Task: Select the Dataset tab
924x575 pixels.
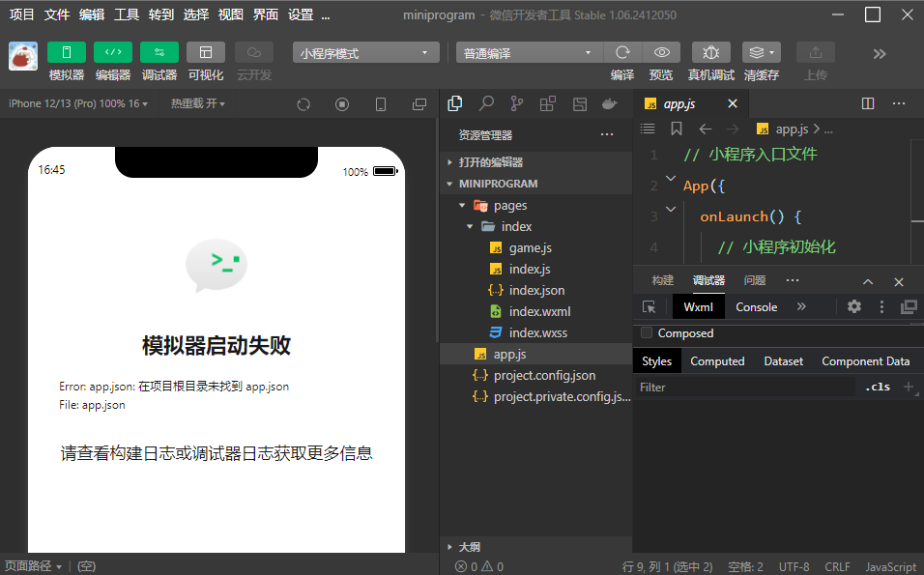Action: 783,361
